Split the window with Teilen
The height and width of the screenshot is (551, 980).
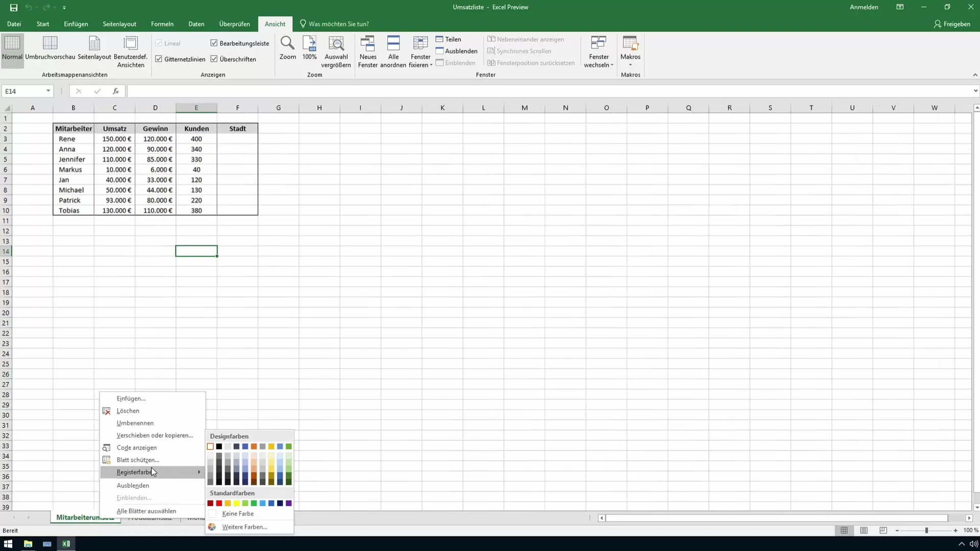448,39
